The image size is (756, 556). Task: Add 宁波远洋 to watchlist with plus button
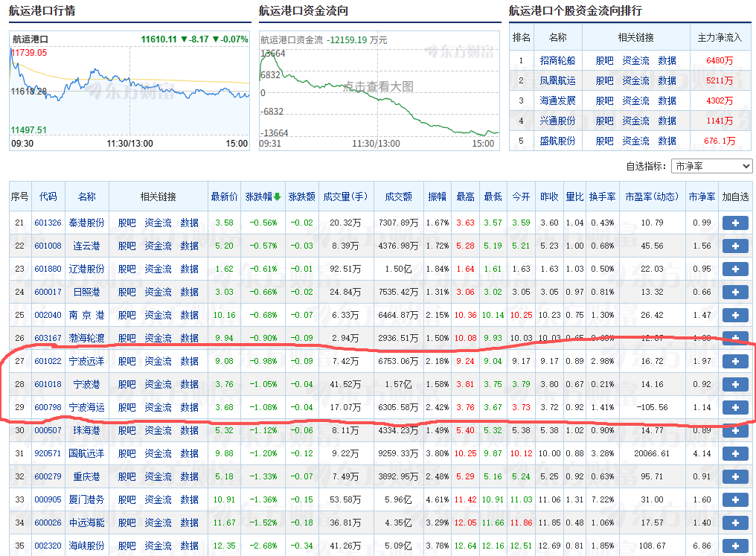[x=734, y=361]
